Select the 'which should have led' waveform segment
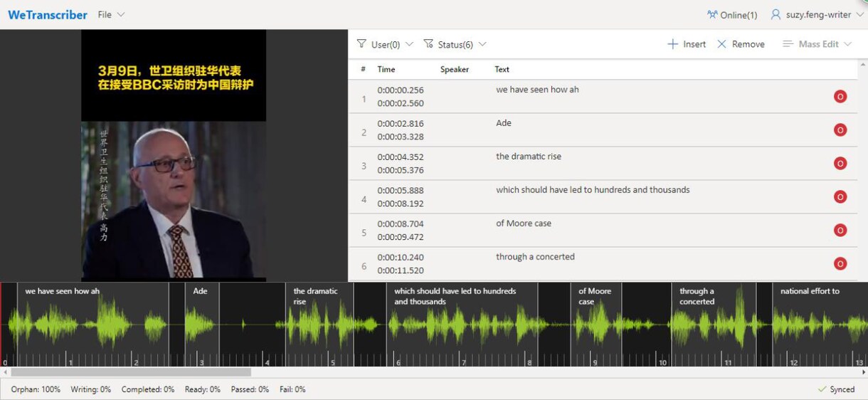This screenshot has width=868, height=400. point(462,325)
